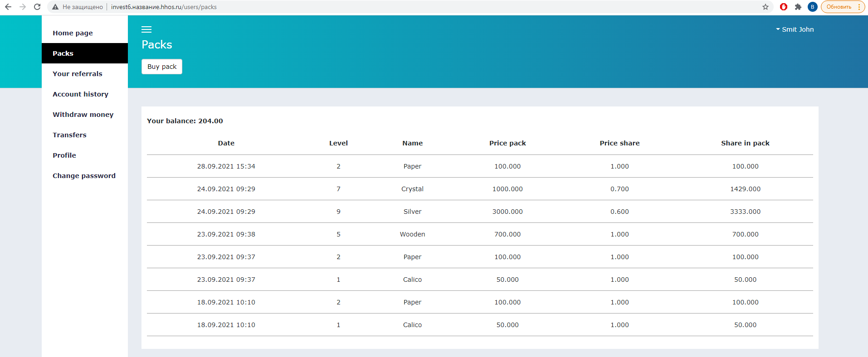Expand the Smit John user dropdown
Screen dimensions: 868x357
(x=795, y=29)
